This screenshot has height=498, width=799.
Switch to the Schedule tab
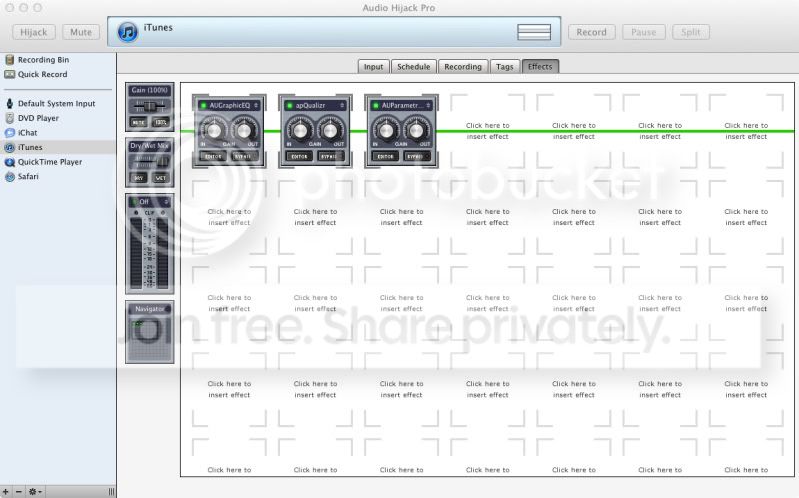(414, 67)
